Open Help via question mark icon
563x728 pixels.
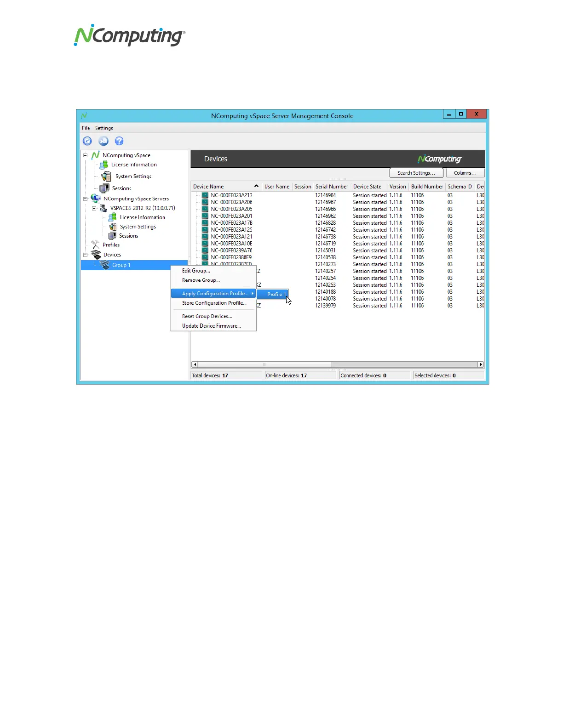click(119, 141)
